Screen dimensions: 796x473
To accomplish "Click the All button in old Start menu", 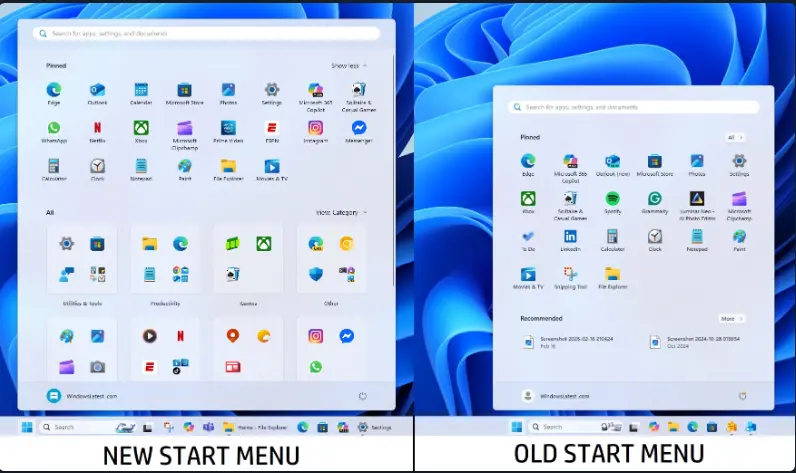I will pos(735,138).
